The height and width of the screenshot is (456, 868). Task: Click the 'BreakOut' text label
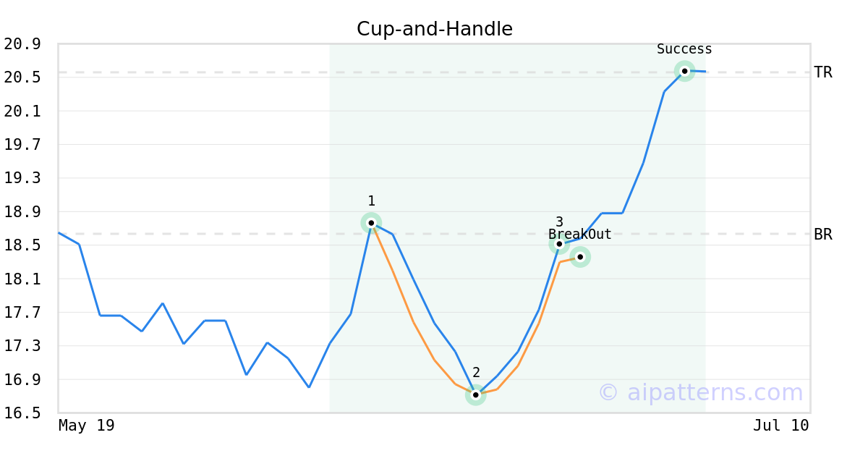pyautogui.click(x=580, y=235)
